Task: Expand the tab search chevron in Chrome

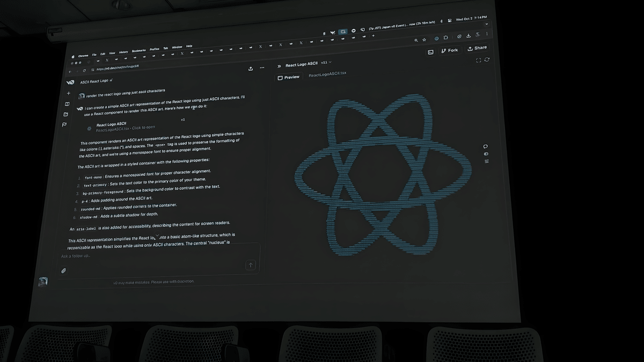Action: pyautogui.click(x=487, y=24)
